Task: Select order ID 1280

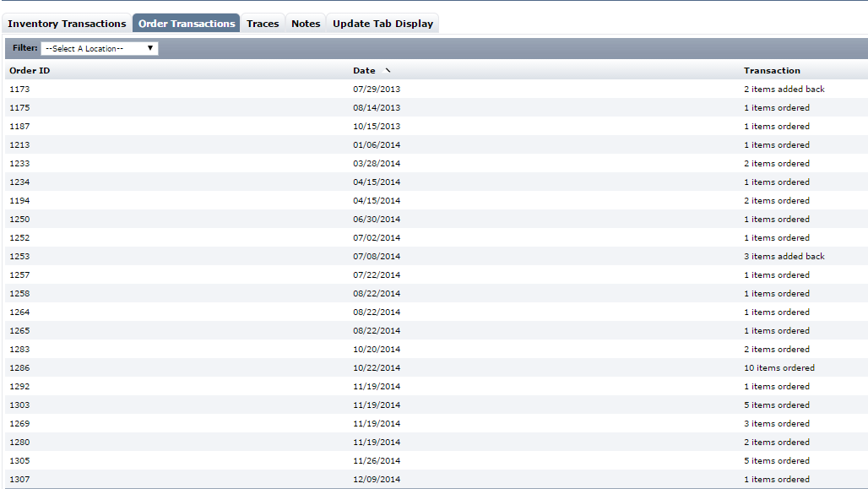Action: [x=19, y=442]
